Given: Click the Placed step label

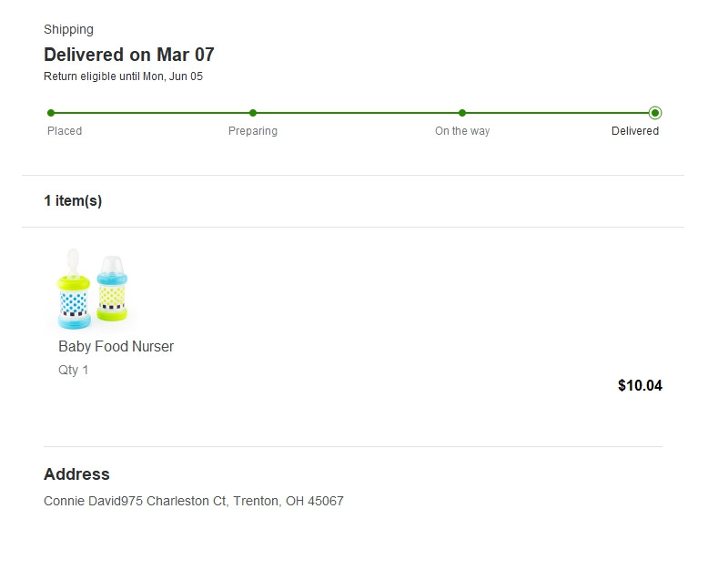Looking at the screenshot, I should 65,131.
